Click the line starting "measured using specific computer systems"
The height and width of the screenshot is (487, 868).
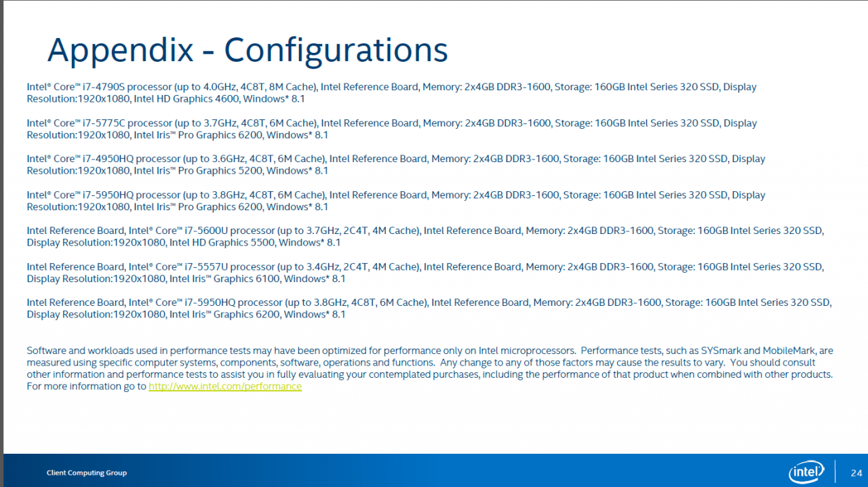[421, 362]
